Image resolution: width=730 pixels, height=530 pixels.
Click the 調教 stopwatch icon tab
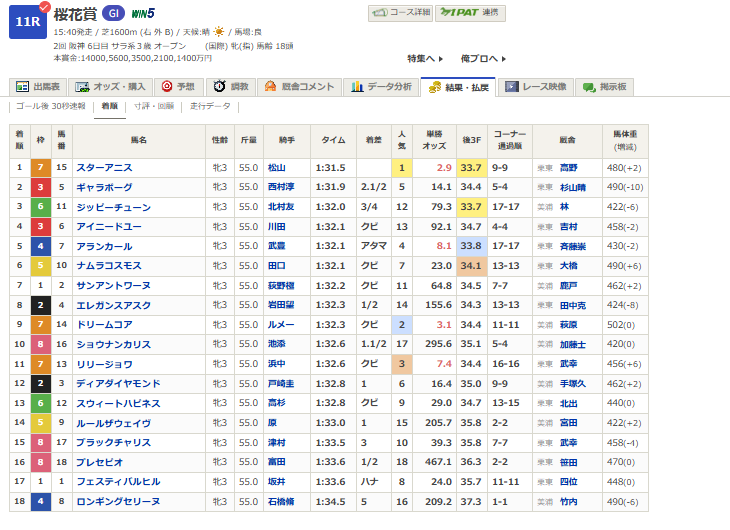231,87
